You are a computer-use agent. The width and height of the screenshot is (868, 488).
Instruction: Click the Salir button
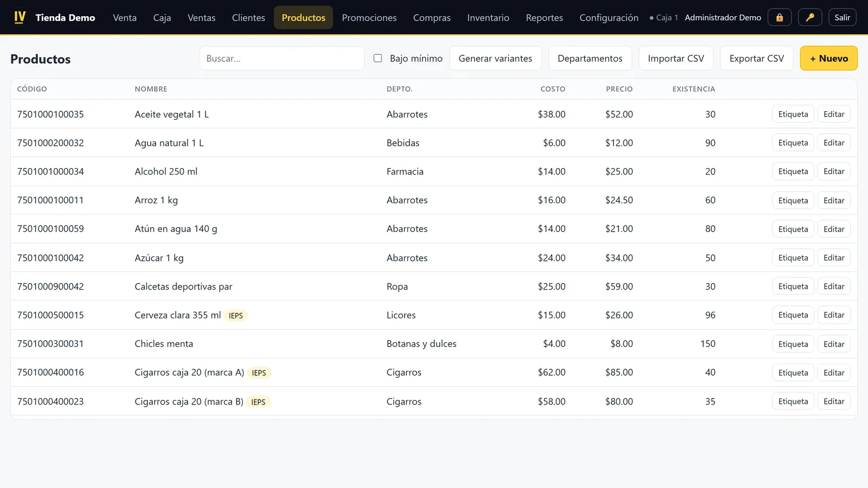(843, 17)
